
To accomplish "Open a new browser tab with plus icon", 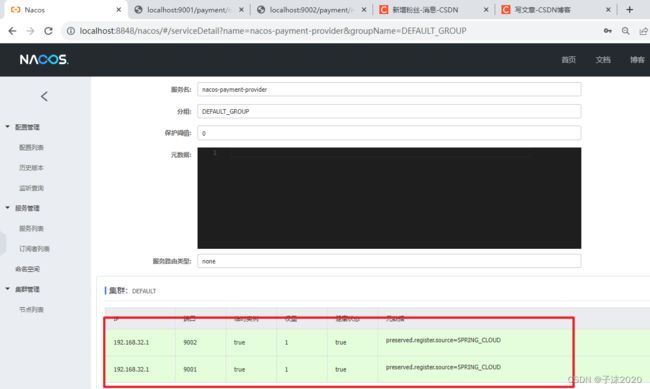I will (630, 10).
